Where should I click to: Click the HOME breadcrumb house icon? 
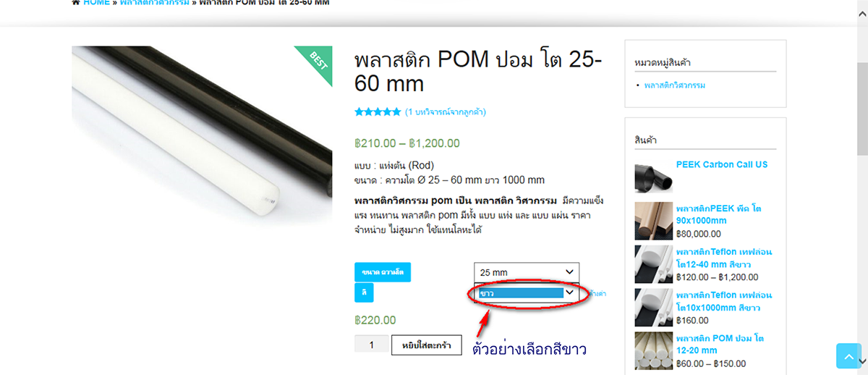click(76, 3)
